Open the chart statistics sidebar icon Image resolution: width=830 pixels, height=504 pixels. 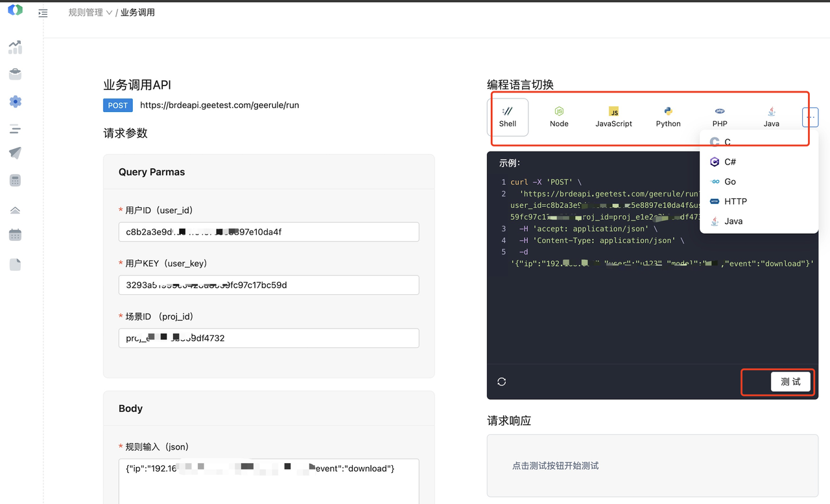pos(15,47)
